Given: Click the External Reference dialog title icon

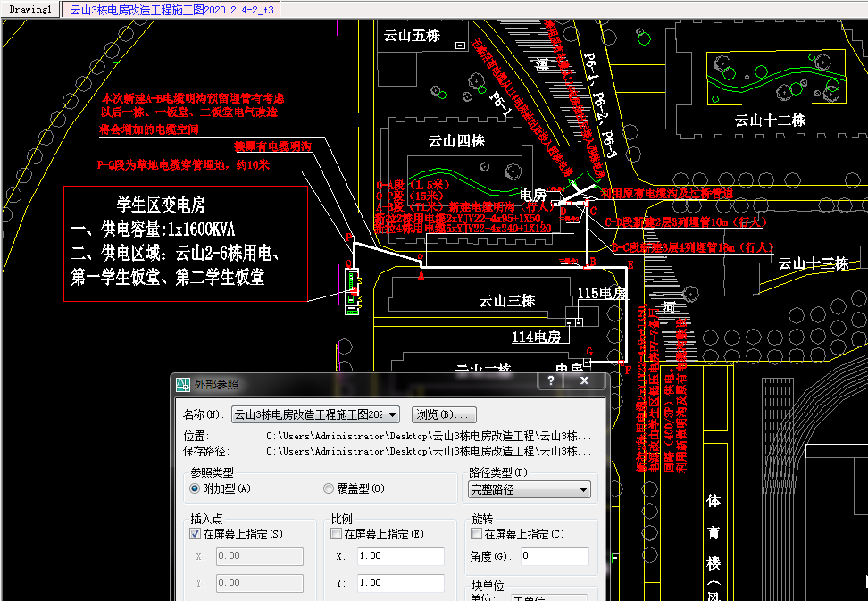Looking at the screenshot, I should pos(182,384).
